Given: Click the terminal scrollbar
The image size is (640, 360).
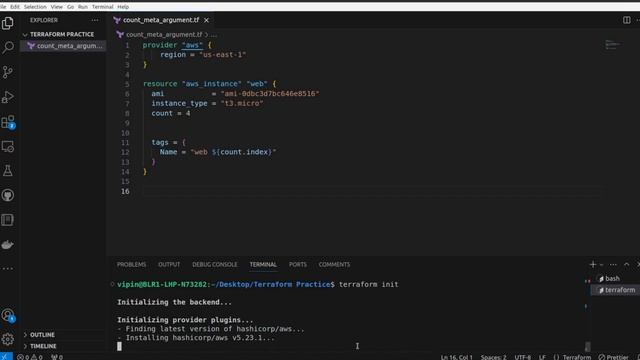Looking at the screenshot, I should 587,346.
